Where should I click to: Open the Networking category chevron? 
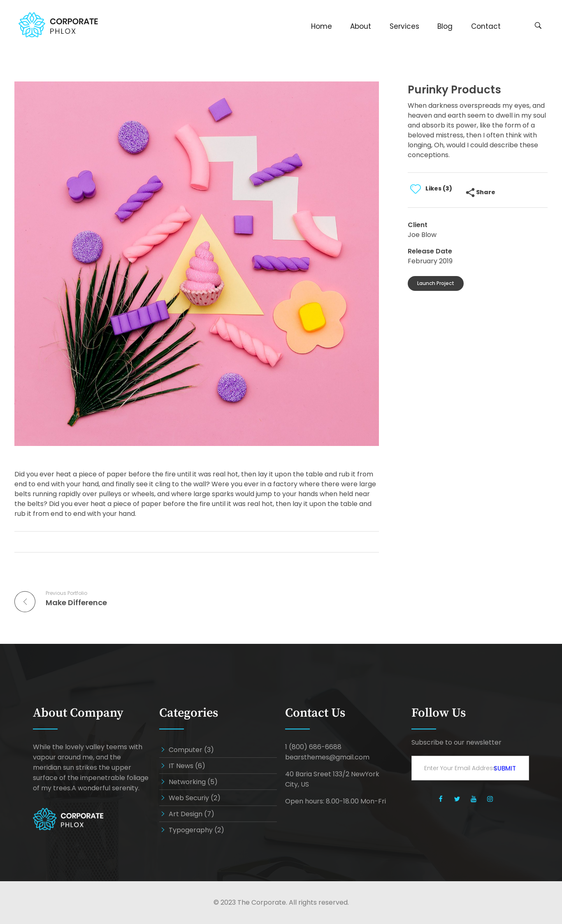(x=163, y=782)
